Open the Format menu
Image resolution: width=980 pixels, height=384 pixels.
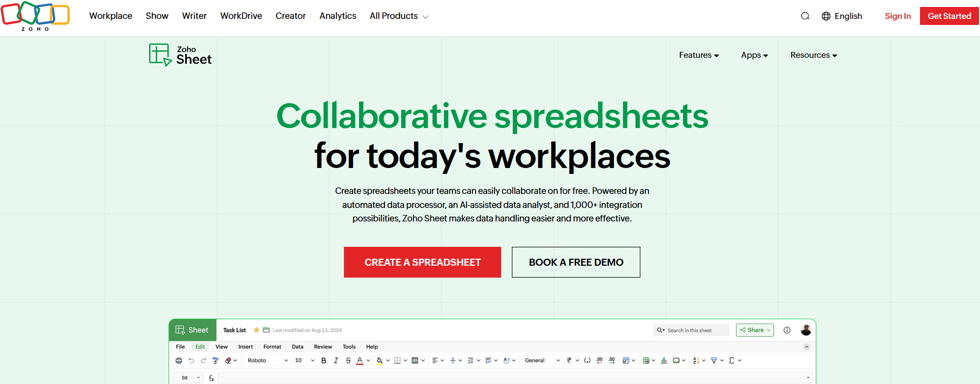[x=272, y=347]
